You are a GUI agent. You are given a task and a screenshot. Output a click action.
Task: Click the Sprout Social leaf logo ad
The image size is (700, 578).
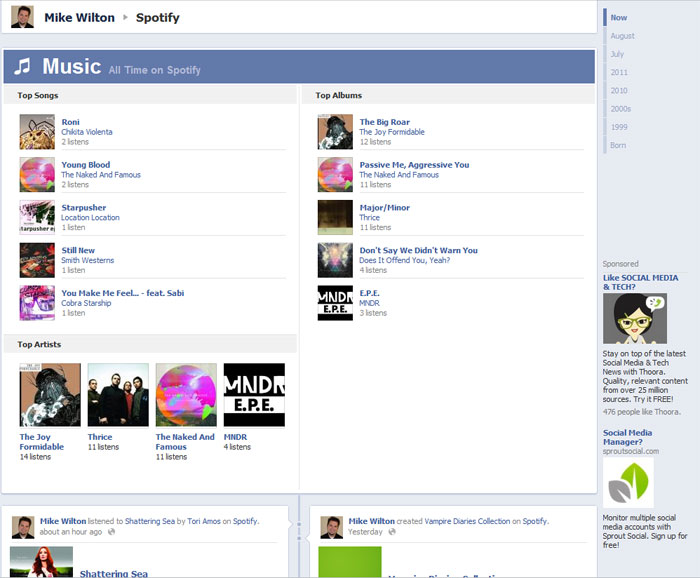pos(629,482)
